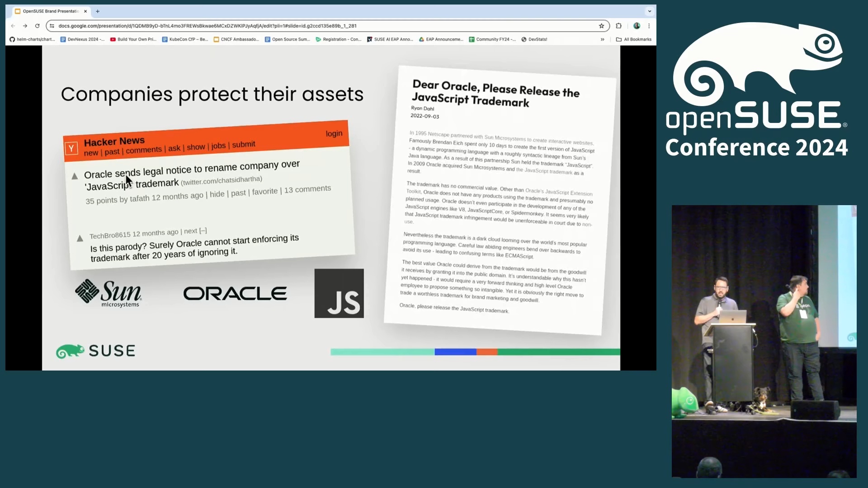Image resolution: width=868 pixels, height=488 pixels.
Task: Open the DevNexus 2024 bookmark
Action: (x=82, y=39)
